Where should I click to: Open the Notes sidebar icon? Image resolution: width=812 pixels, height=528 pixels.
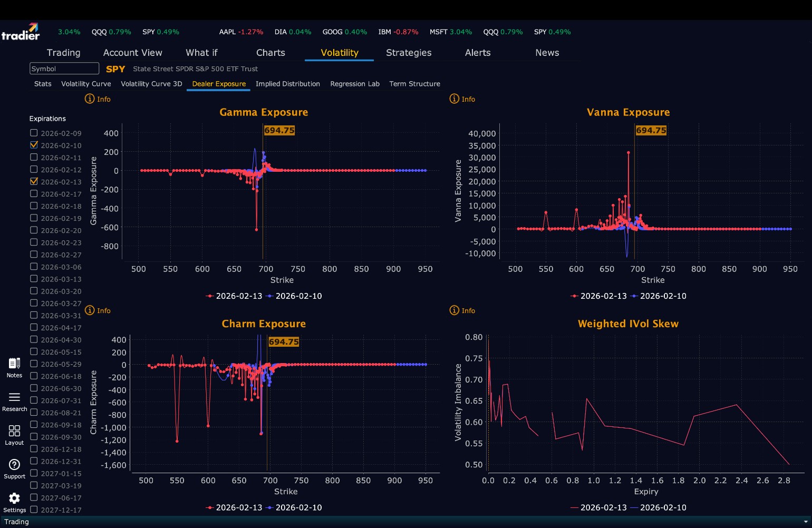pyautogui.click(x=14, y=364)
